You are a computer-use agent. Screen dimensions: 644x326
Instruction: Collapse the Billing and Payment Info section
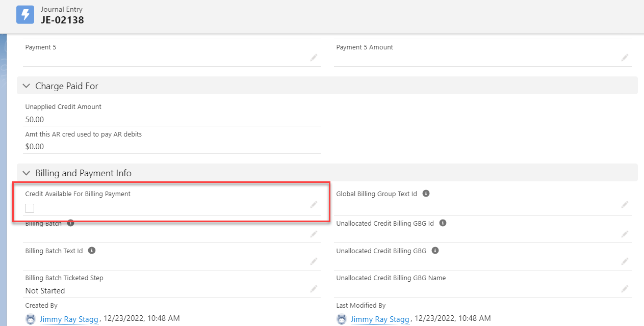pos(27,173)
